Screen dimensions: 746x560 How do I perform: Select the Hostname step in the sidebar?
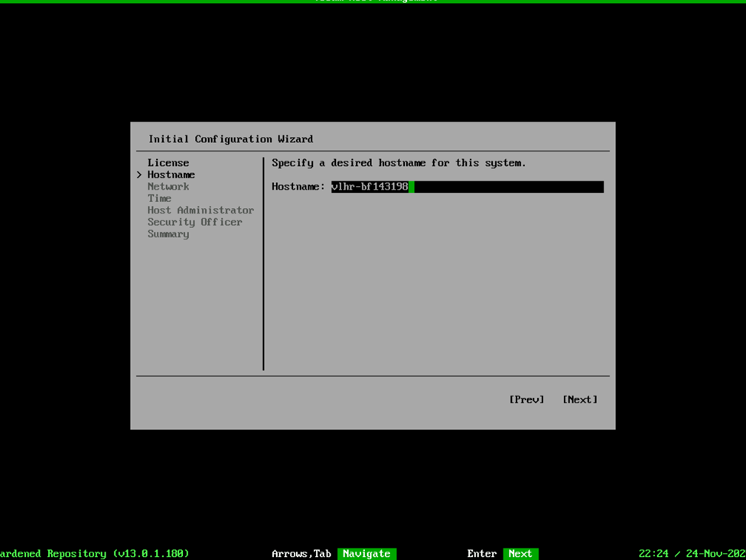[171, 174]
